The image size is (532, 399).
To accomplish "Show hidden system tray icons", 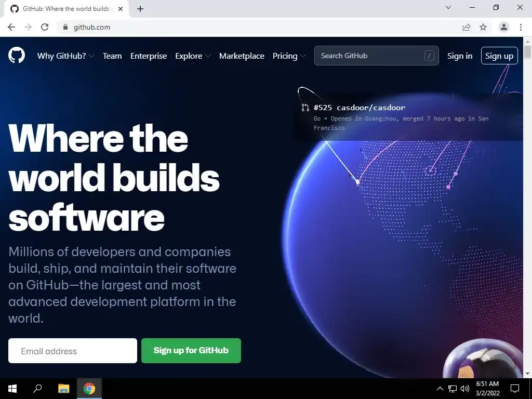I will click(x=440, y=389).
